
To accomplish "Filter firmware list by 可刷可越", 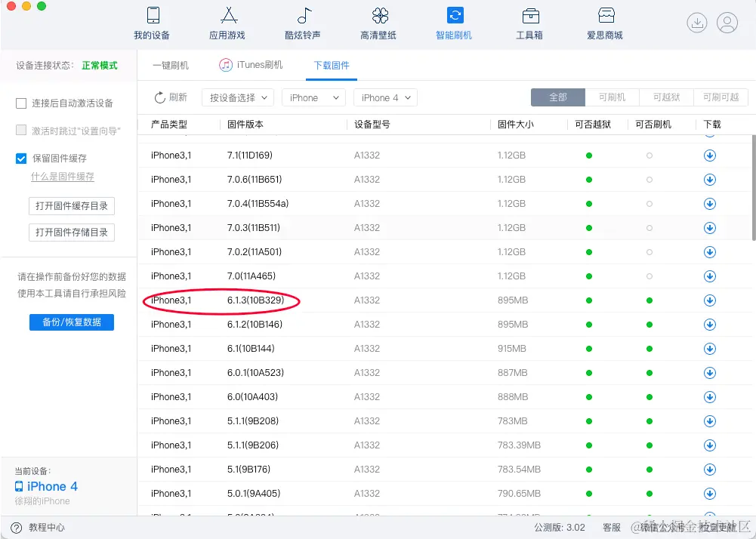I will click(x=721, y=97).
